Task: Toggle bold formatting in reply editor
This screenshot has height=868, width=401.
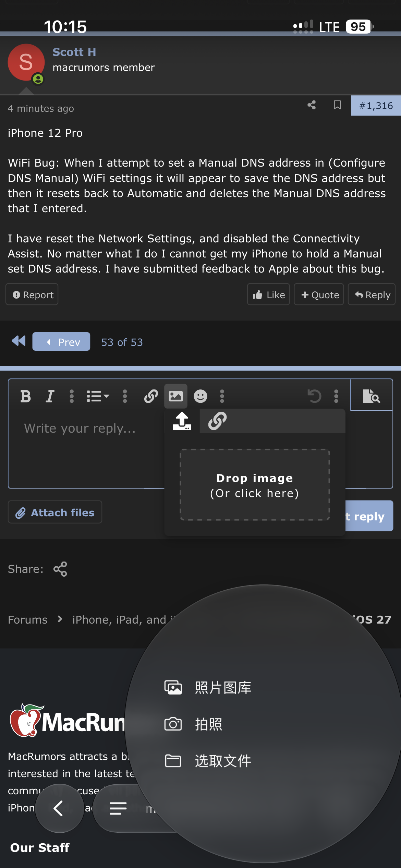Action: [x=26, y=396]
